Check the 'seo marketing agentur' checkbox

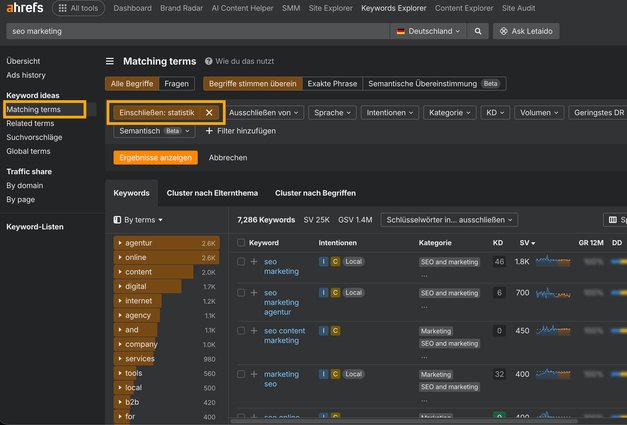(241, 293)
